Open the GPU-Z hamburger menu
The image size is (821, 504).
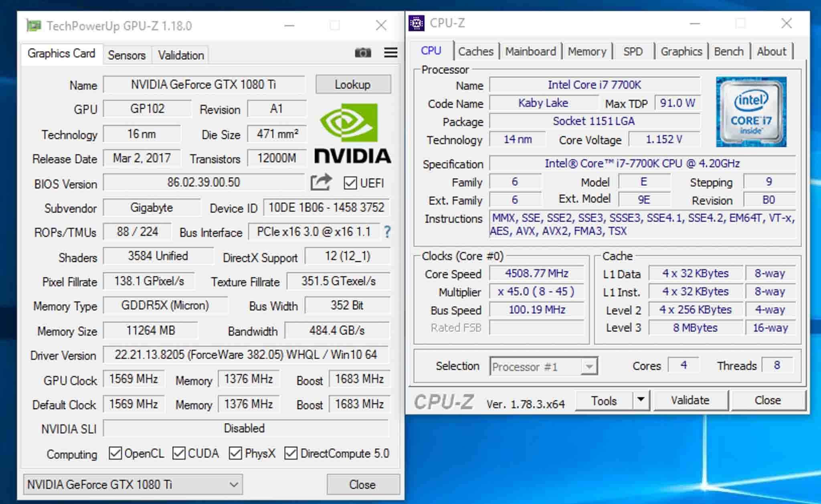(x=390, y=52)
